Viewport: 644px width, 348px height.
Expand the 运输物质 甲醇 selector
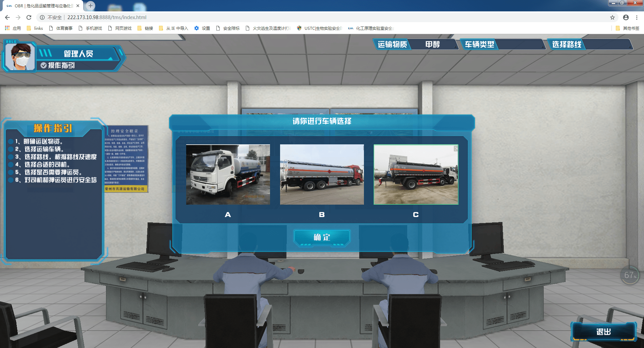[415, 44]
